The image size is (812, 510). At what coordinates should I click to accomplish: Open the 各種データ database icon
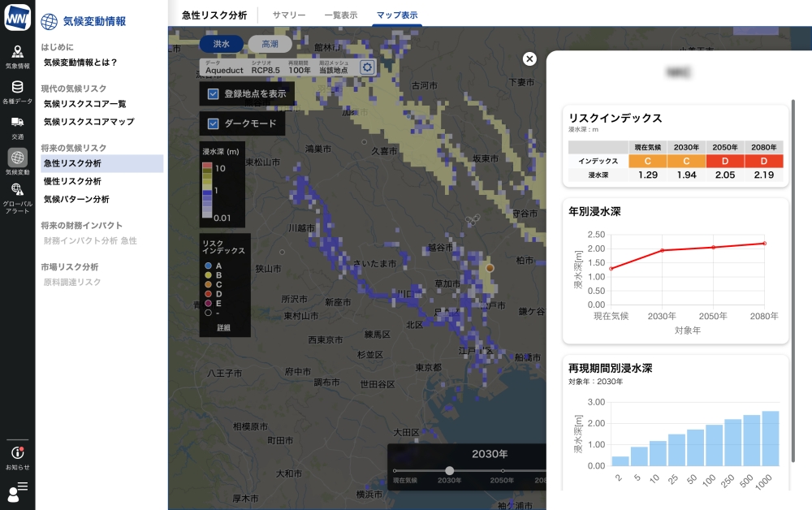[x=17, y=91]
